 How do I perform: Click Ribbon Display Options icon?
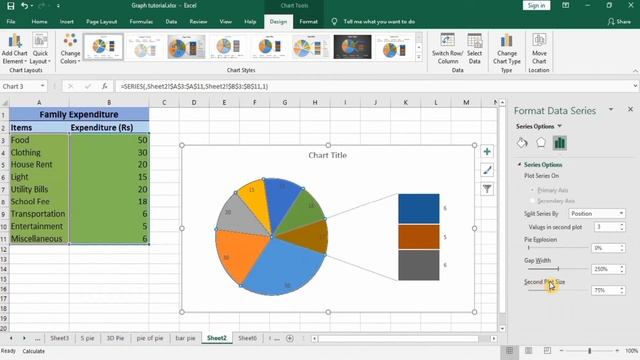point(565,6)
